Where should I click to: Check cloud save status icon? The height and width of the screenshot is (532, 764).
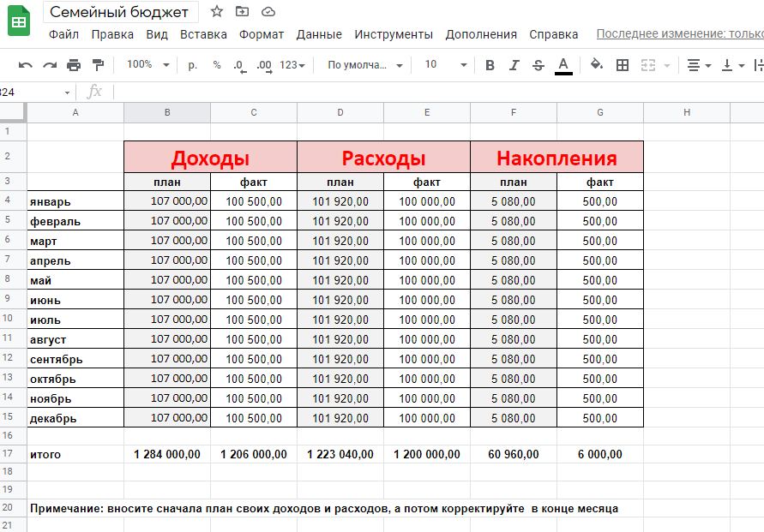(x=268, y=12)
